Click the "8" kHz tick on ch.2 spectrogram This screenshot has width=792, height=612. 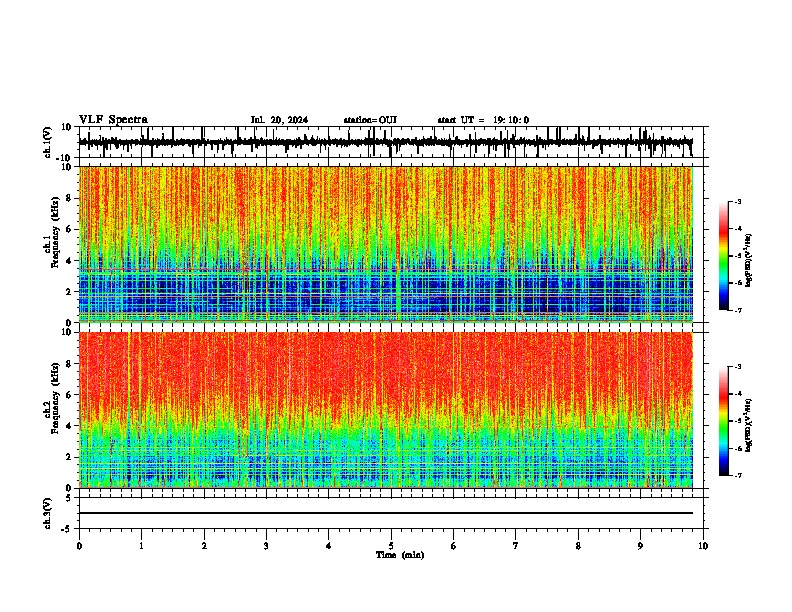click(x=70, y=364)
